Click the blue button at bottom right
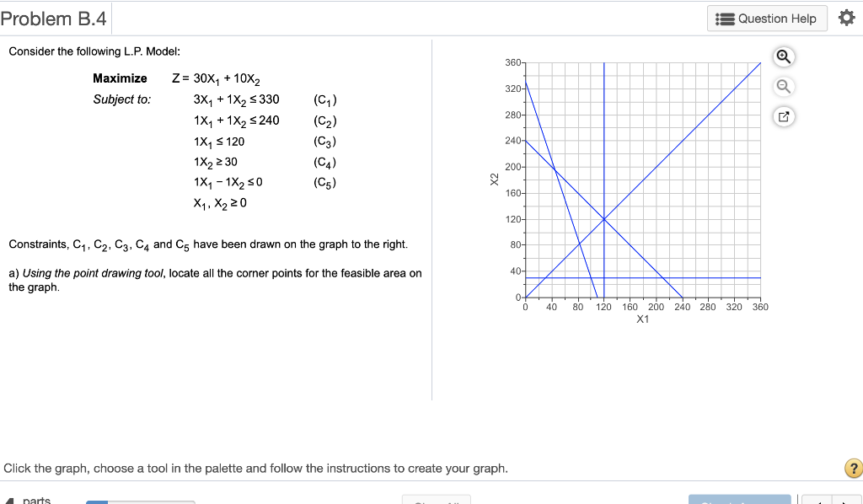The height and width of the screenshot is (504, 863). tap(740, 499)
